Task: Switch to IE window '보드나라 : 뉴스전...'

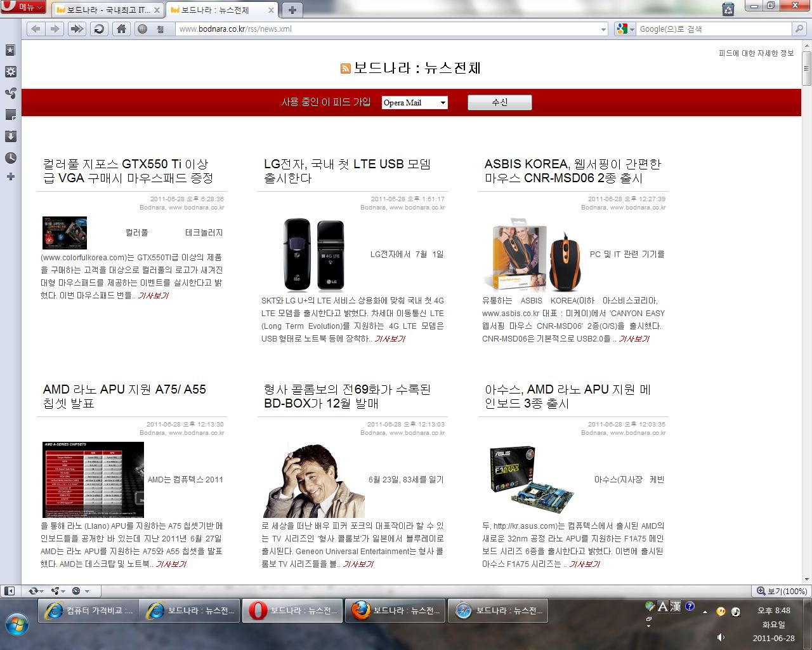Action: pos(190,611)
